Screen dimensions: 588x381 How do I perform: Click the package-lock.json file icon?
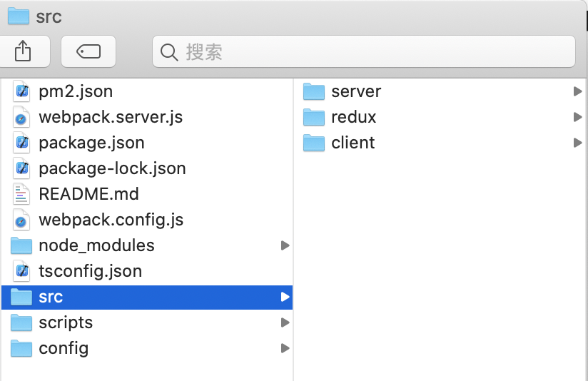pyautogui.click(x=21, y=168)
